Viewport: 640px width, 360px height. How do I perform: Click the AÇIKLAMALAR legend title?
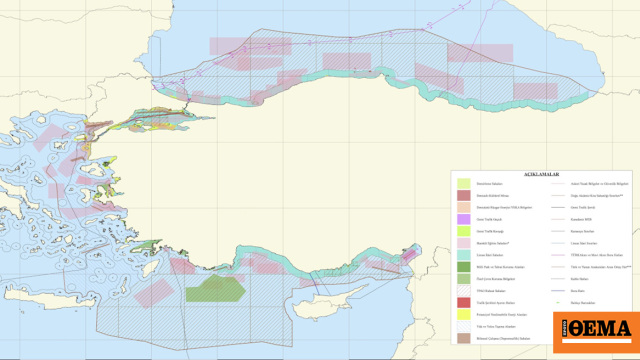[x=542, y=174]
